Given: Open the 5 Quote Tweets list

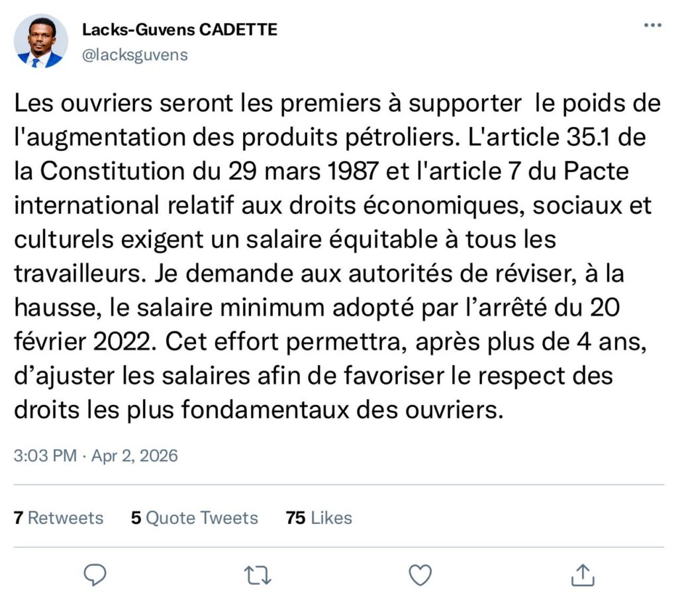Looking at the screenshot, I should point(194,517).
